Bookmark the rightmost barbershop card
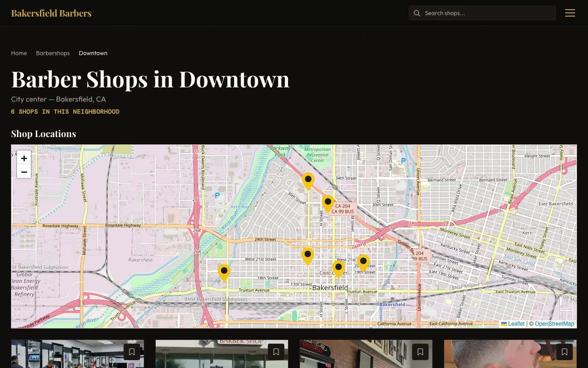This screenshot has height=368, width=588. 565,352
